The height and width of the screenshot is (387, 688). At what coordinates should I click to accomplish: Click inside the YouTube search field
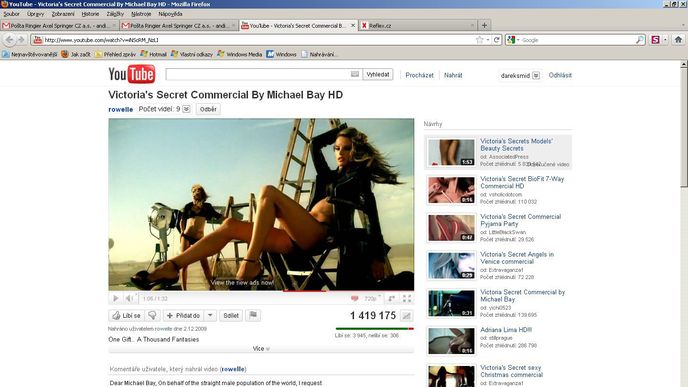(258, 75)
